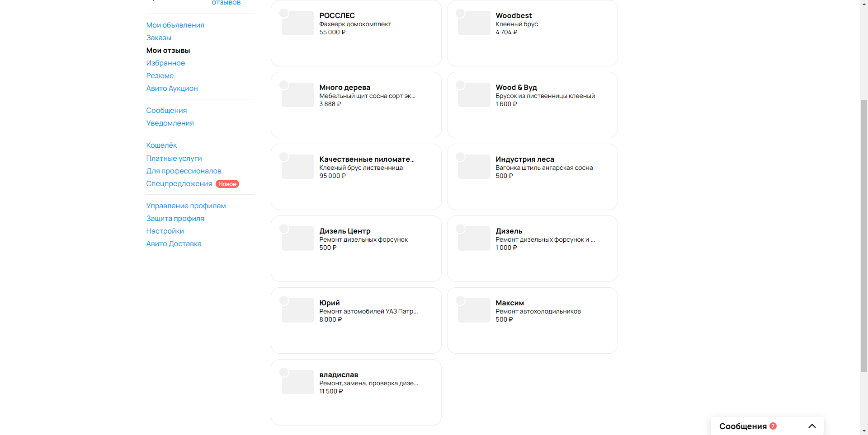Click the Индустрия леса avatar circle
868x435 pixels.
pos(460,157)
